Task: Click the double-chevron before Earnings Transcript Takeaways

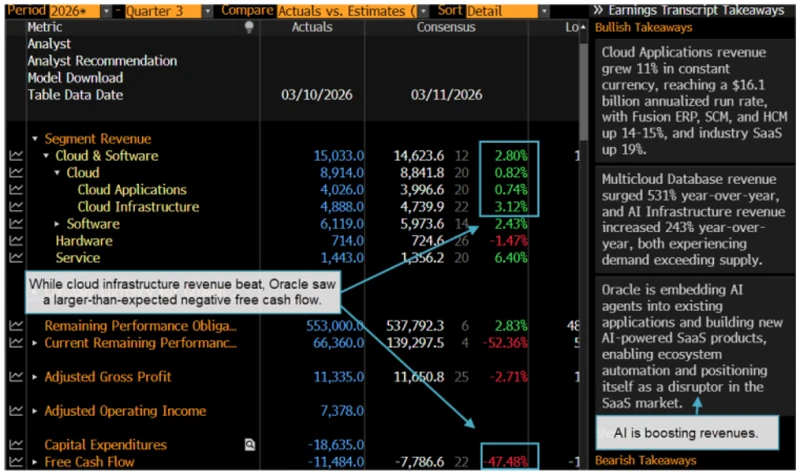Action: click(x=598, y=10)
